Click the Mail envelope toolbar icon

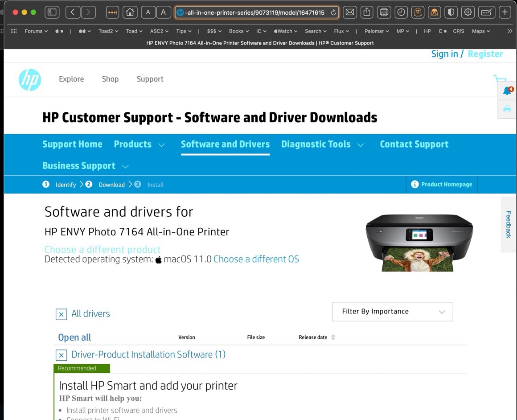[x=349, y=12]
